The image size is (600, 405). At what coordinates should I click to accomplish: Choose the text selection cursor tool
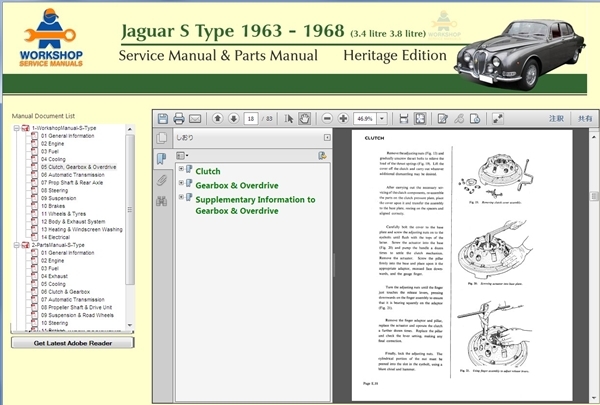(289, 119)
